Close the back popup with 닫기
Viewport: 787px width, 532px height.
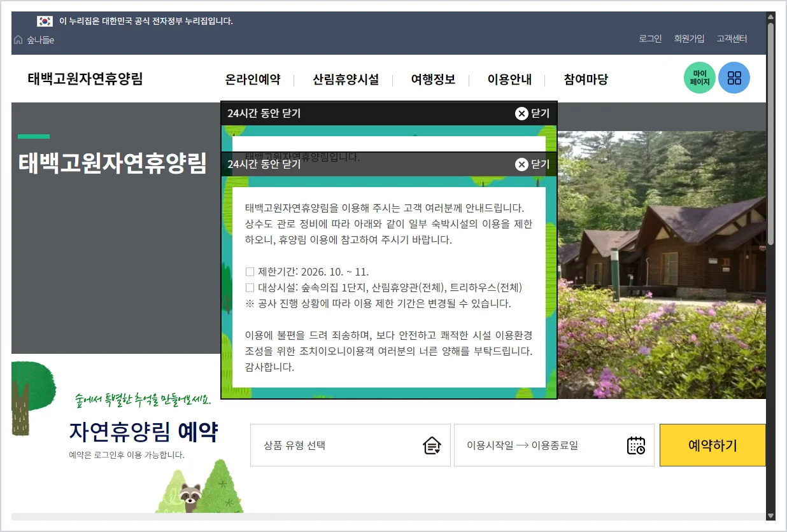[532, 113]
